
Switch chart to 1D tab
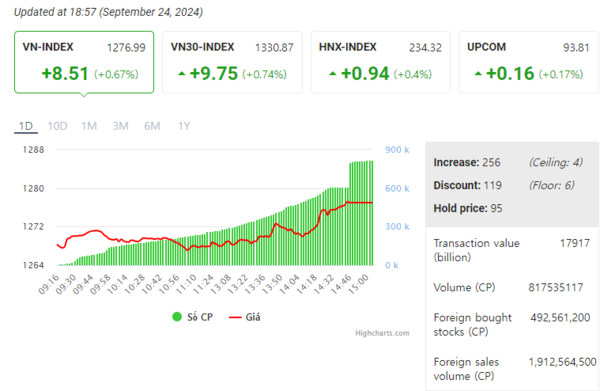coord(26,126)
